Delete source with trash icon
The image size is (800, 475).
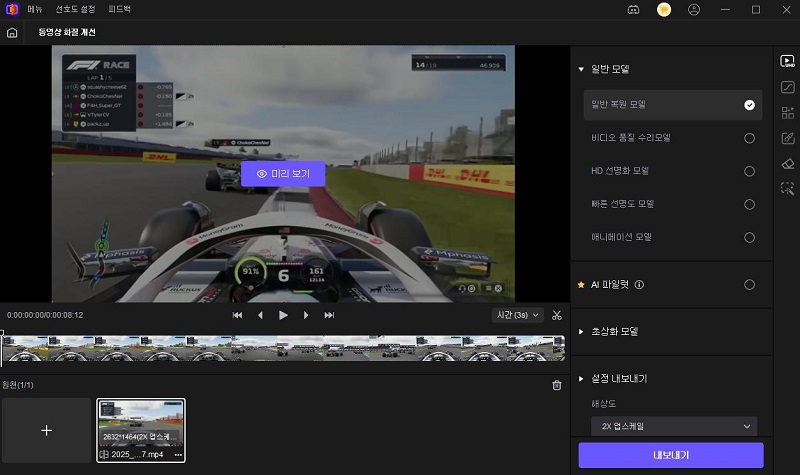pos(557,385)
